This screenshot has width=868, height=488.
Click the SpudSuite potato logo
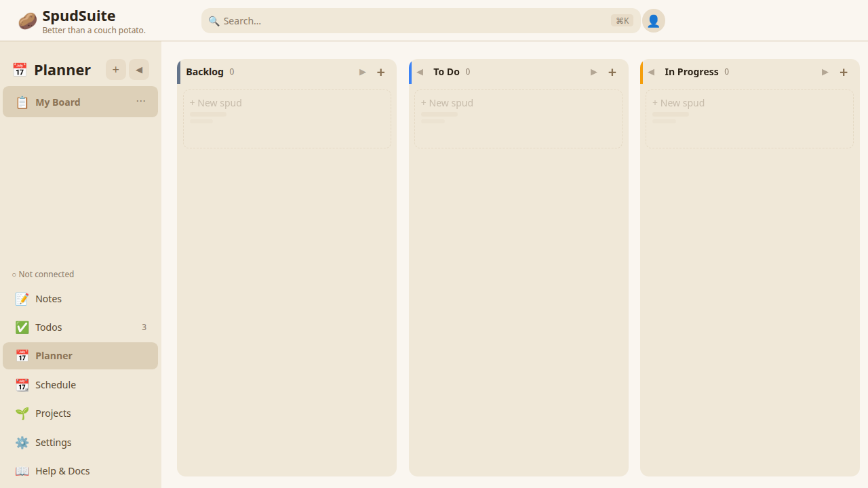point(27,21)
